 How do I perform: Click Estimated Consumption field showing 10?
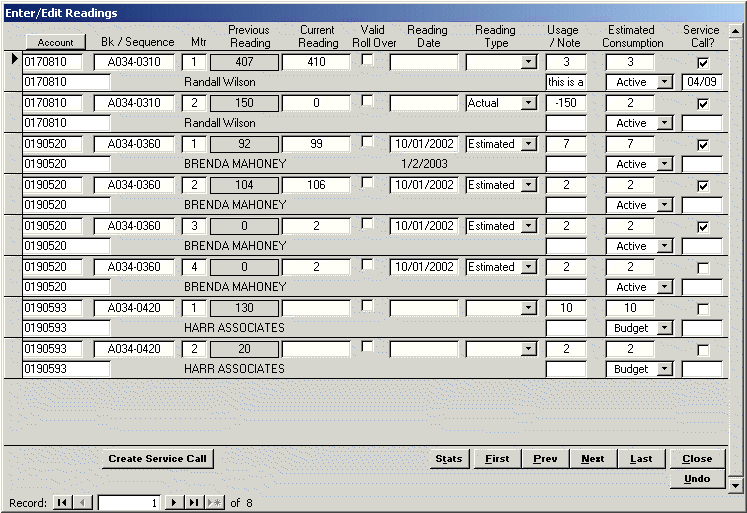tap(630, 308)
